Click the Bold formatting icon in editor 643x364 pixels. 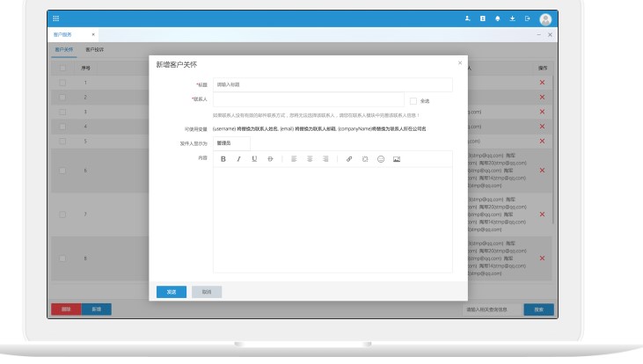point(223,159)
